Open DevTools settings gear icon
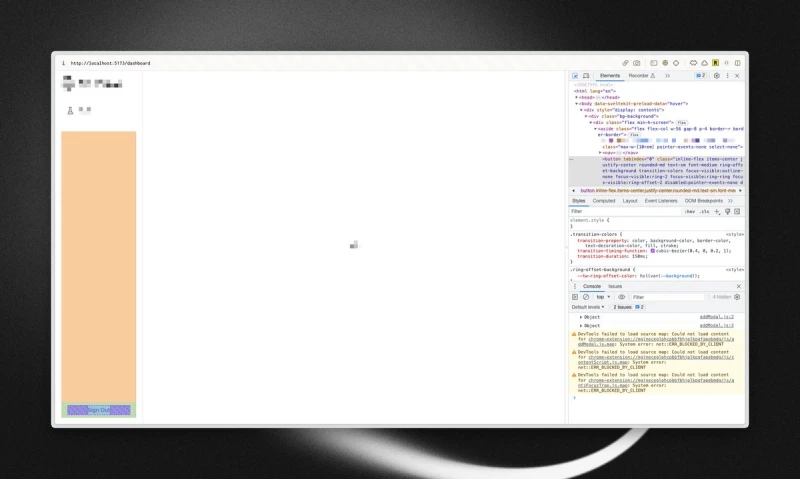 coord(716,76)
